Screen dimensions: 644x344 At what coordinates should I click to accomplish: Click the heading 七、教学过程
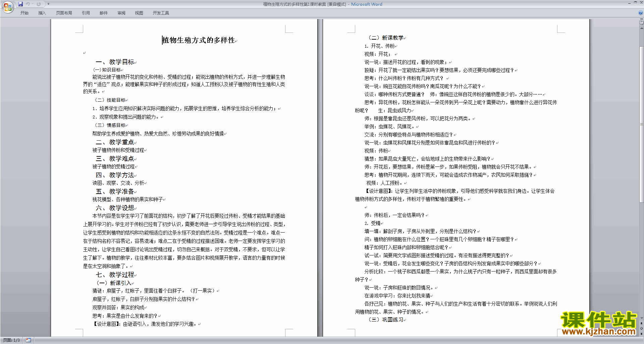(x=115, y=275)
